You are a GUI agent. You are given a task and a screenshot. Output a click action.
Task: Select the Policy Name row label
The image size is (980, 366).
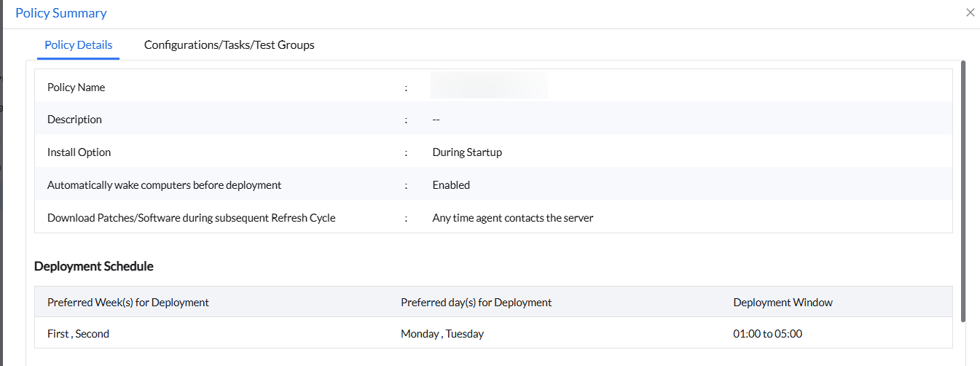[76, 87]
